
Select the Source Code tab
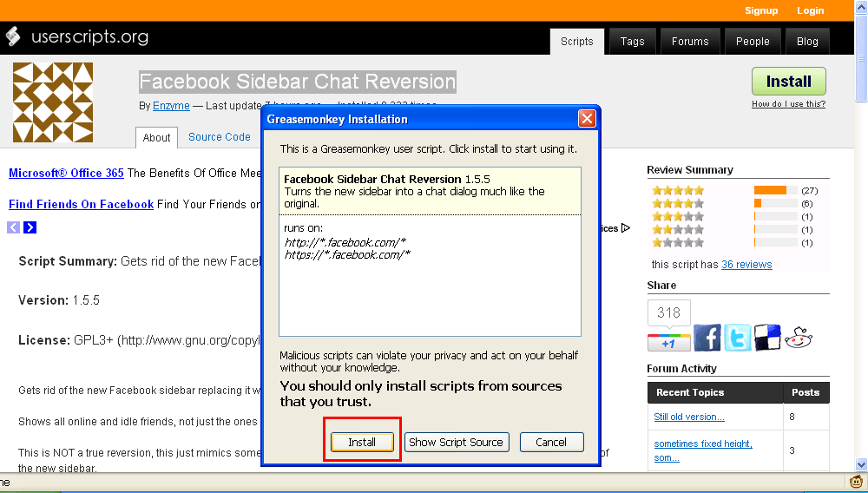coord(220,136)
